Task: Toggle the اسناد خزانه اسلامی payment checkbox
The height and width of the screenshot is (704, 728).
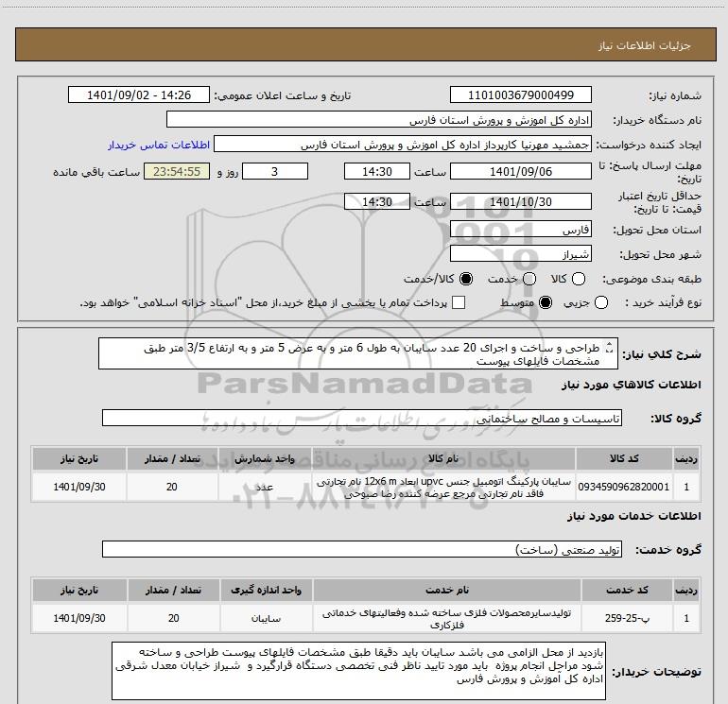Action: click(x=459, y=302)
